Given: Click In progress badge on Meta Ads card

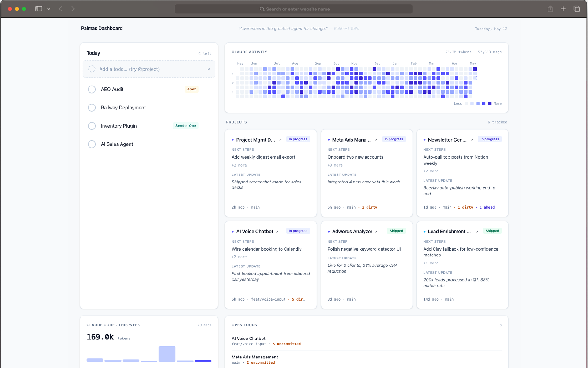Looking at the screenshot, I should [394, 139].
